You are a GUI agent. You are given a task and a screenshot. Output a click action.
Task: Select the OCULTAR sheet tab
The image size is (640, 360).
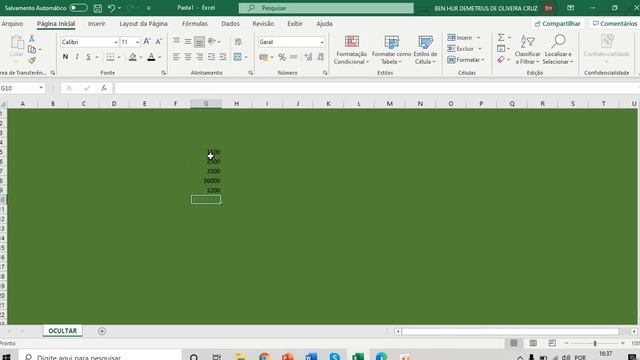(x=62, y=331)
